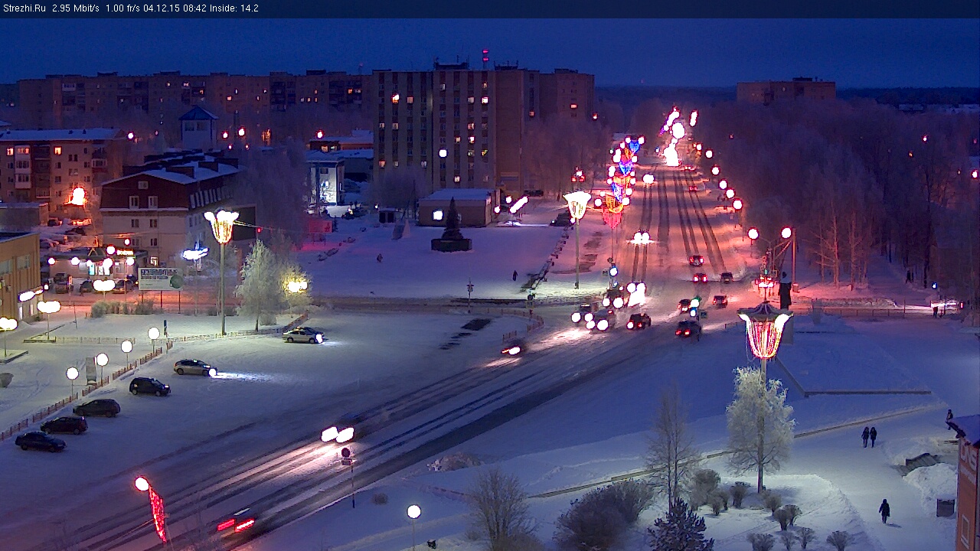This screenshot has width=980, height=551.
Task: Click the "2.95 Mbit/s" bitrate readout
Action: (x=76, y=8)
